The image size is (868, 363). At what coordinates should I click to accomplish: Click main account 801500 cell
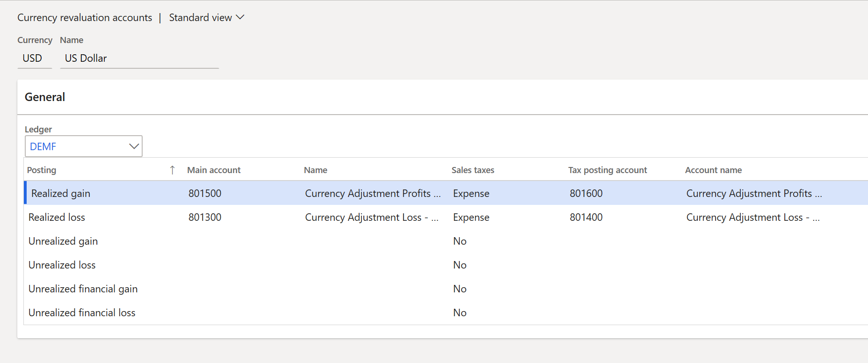point(205,194)
